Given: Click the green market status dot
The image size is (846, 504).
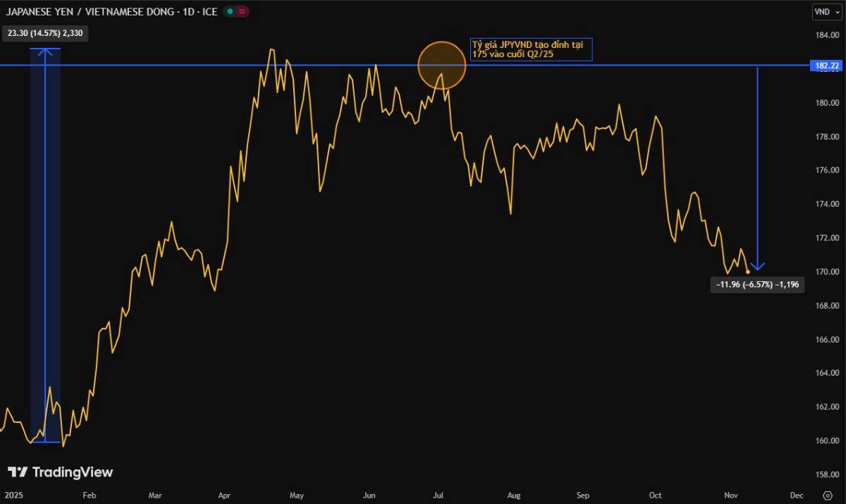Looking at the screenshot, I should pos(230,11).
